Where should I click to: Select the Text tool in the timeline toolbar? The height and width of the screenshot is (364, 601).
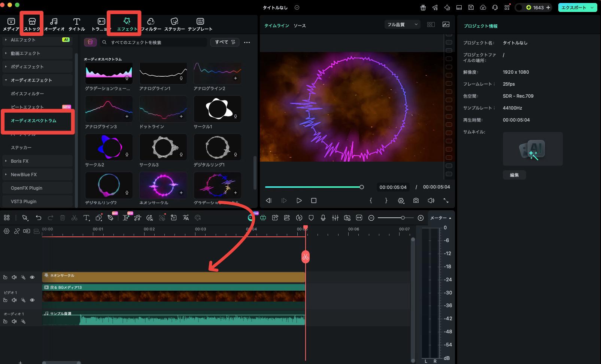(x=86, y=217)
